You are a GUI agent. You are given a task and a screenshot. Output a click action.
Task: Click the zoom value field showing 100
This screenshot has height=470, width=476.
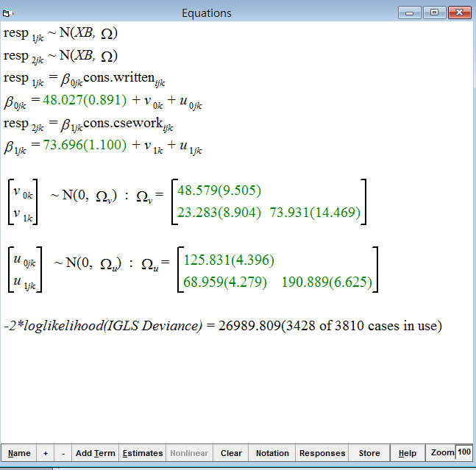click(463, 453)
